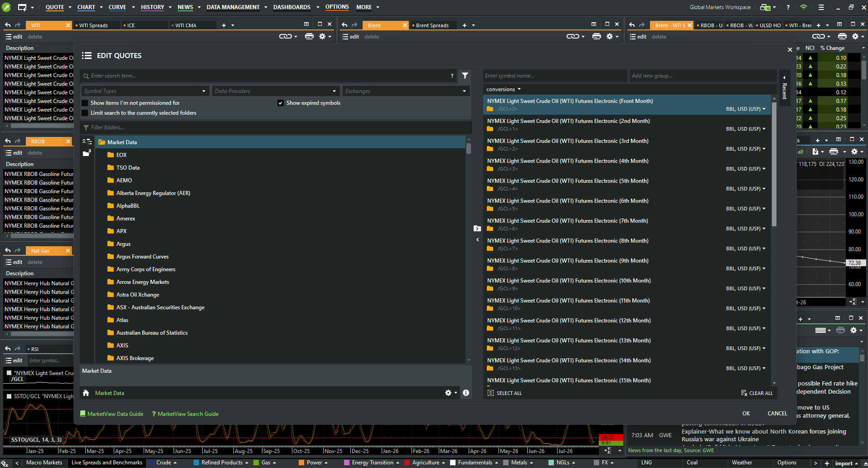Click the Market Data folder icon in tree
This screenshot has width=868, height=468.
point(102,142)
